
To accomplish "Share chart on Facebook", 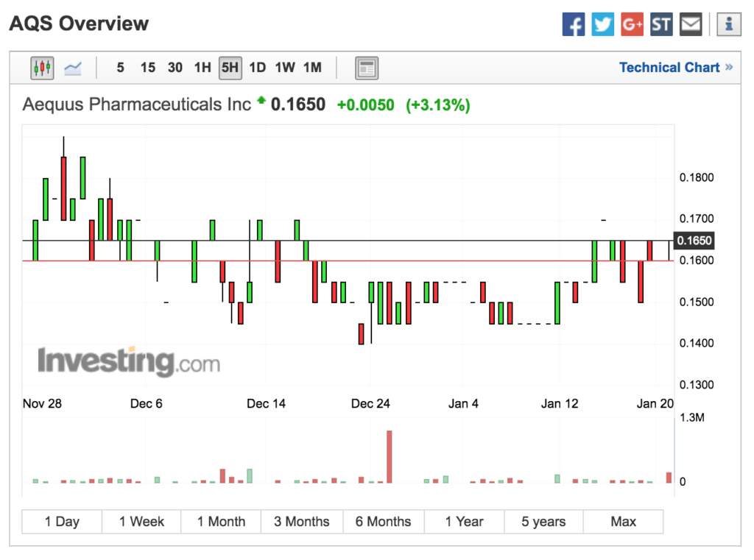I will (573, 24).
